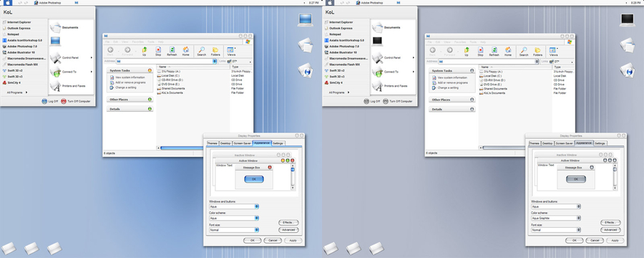Switch to Screen Saver tab in blue Aqua dialog
Viewport: 644px width, 258px height.
(x=243, y=143)
